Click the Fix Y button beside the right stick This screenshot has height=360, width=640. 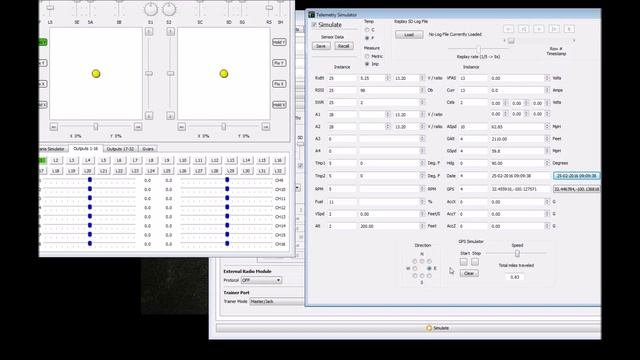point(279,63)
